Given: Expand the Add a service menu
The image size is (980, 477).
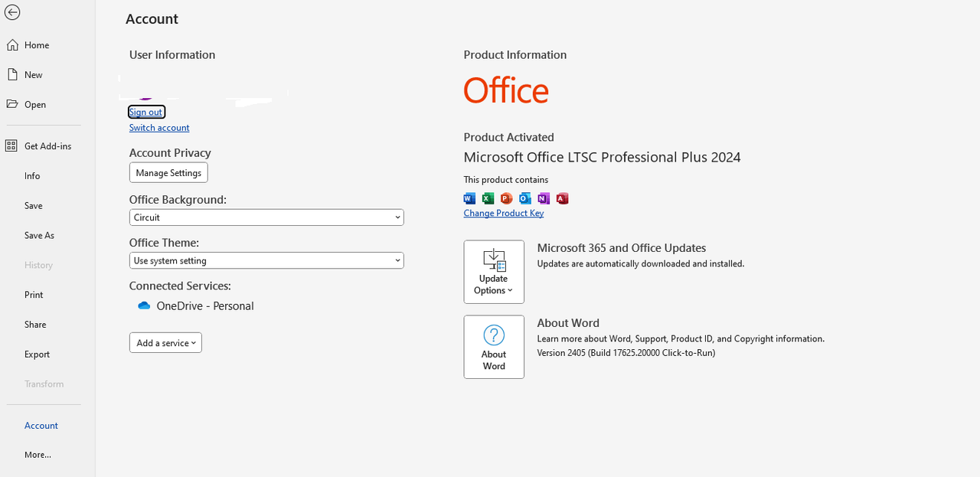Looking at the screenshot, I should (165, 343).
